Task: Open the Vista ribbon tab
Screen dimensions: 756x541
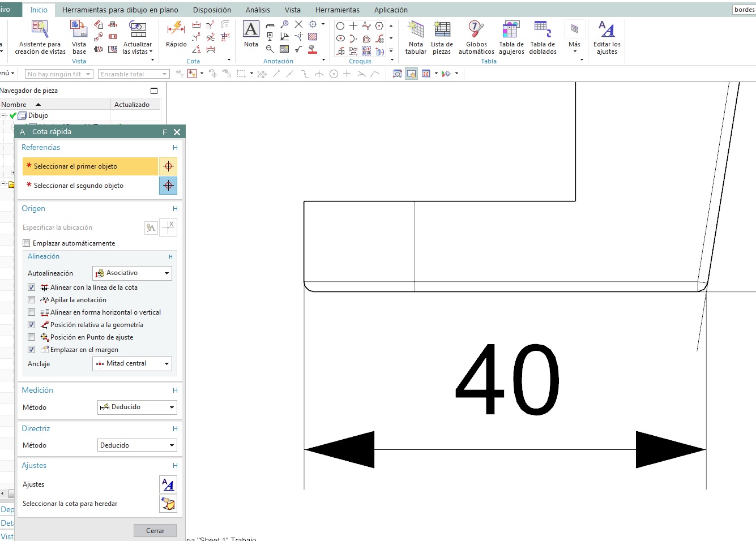Action: 293,10
